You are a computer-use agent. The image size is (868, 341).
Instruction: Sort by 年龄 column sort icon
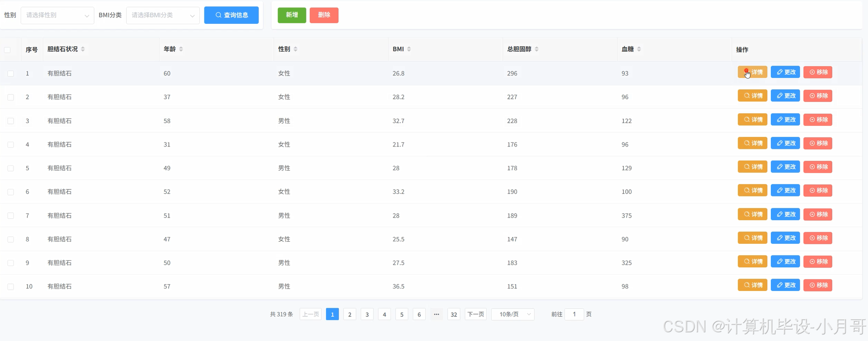click(x=181, y=49)
